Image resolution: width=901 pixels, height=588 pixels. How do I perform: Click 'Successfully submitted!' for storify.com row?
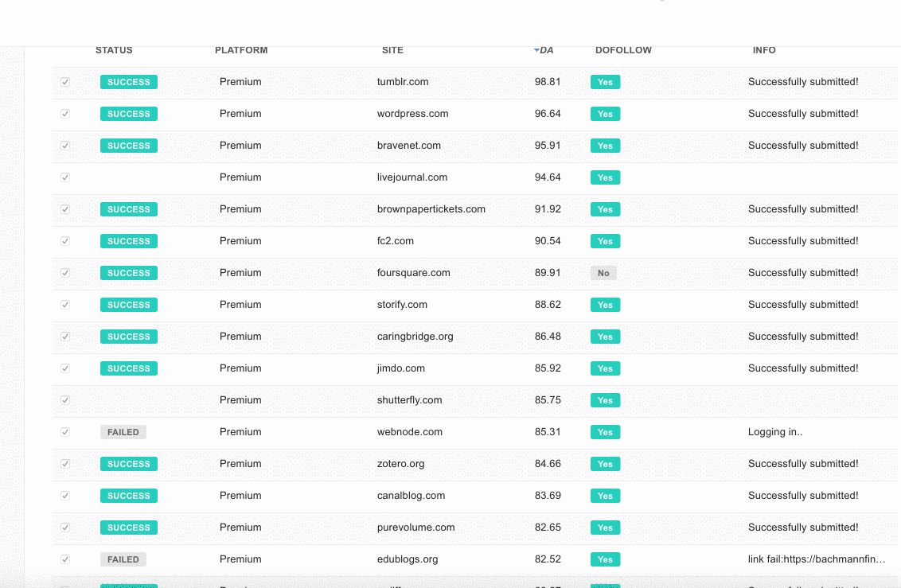click(x=803, y=305)
